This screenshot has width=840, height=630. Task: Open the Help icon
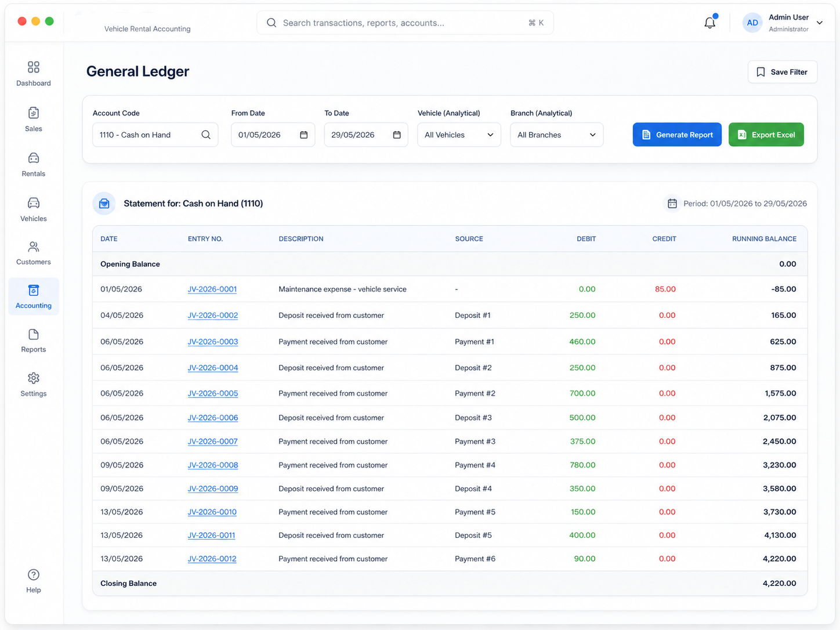click(x=34, y=575)
